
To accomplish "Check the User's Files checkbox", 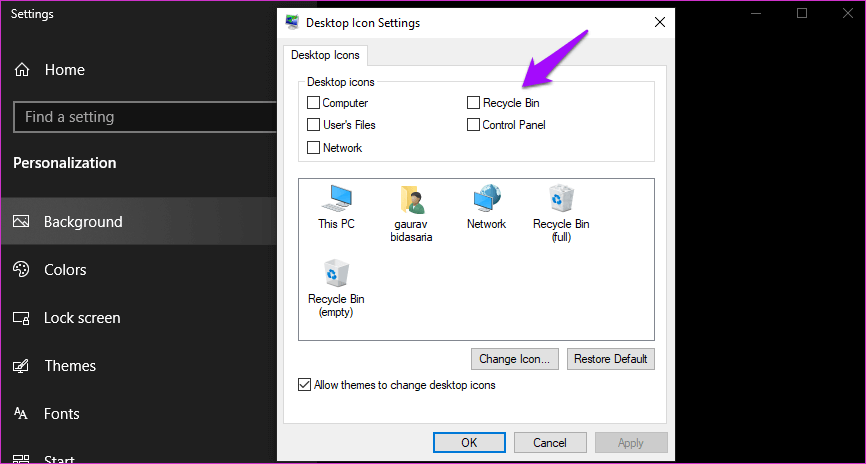I will click(x=313, y=125).
